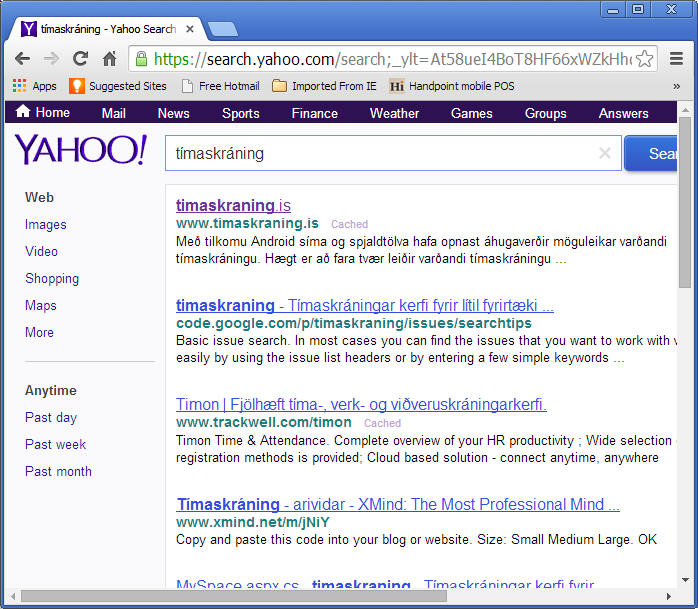
Task: Open Weather in the Yahoo navigation bar
Action: [x=394, y=113]
